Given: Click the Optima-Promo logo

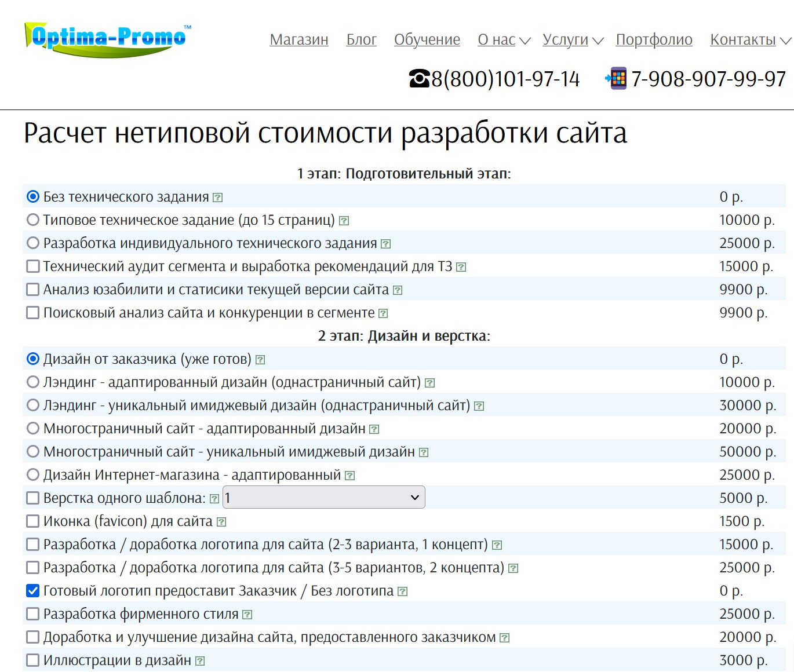Looking at the screenshot, I should pos(108,39).
